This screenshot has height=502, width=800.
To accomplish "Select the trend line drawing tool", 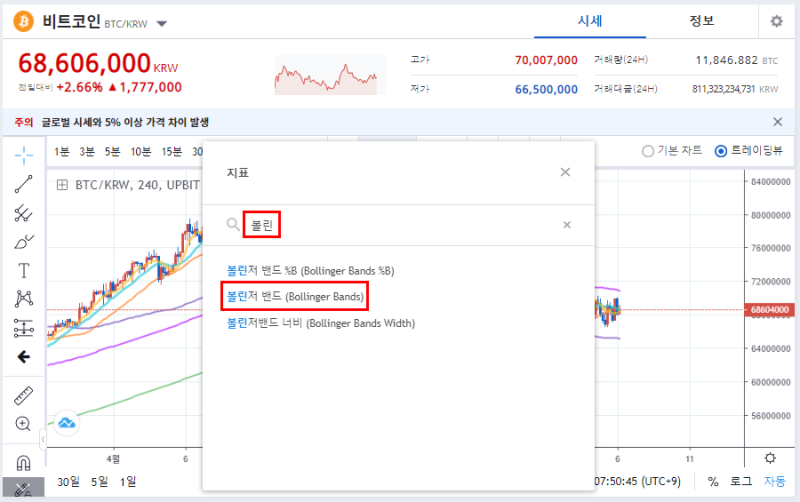I will pyautogui.click(x=23, y=184).
